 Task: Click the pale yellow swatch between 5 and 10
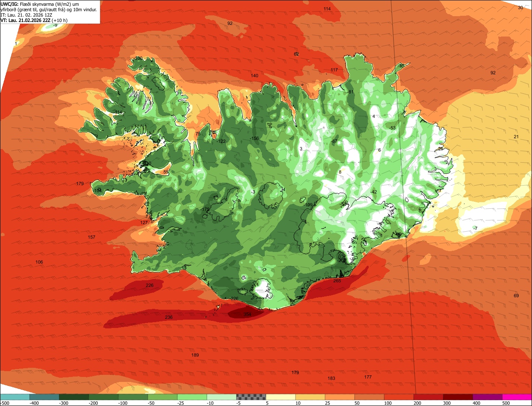280,397
